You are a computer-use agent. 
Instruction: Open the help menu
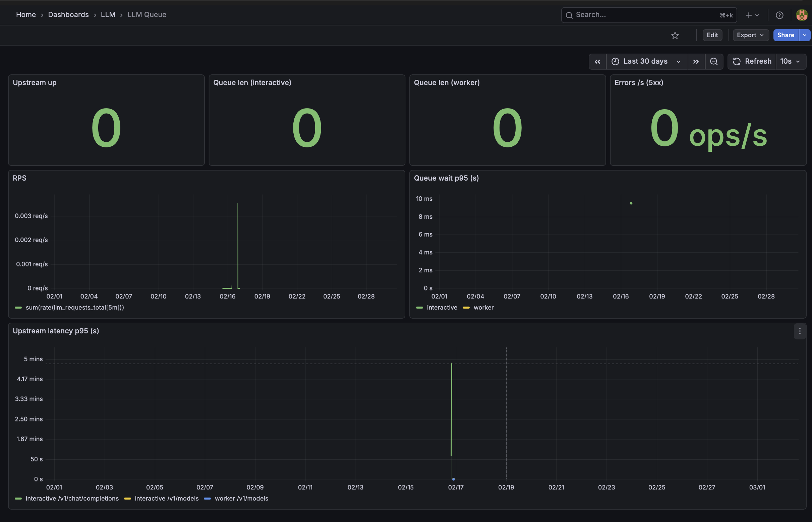[x=779, y=15]
